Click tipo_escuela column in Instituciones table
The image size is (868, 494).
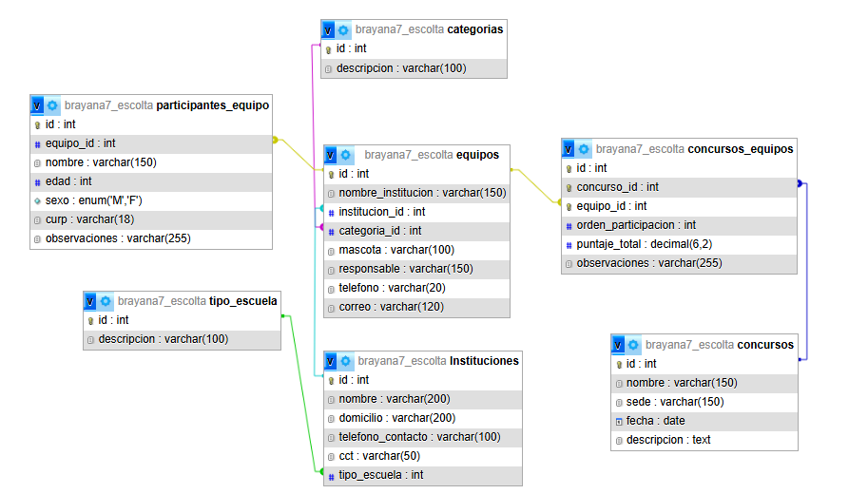[381, 475]
